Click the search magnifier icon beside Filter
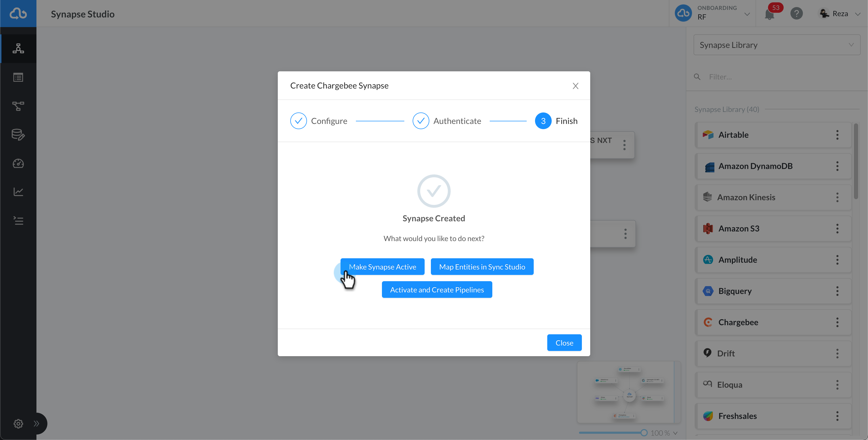Image resolution: width=868 pixels, height=440 pixels. (x=697, y=77)
